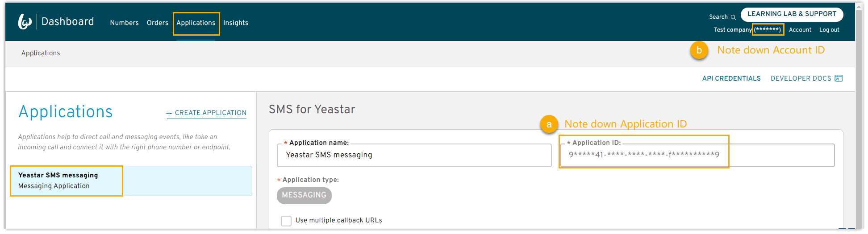Viewport: 868px width, 234px height.
Task: Click the plus icon to create application
Action: [x=169, y=113]
